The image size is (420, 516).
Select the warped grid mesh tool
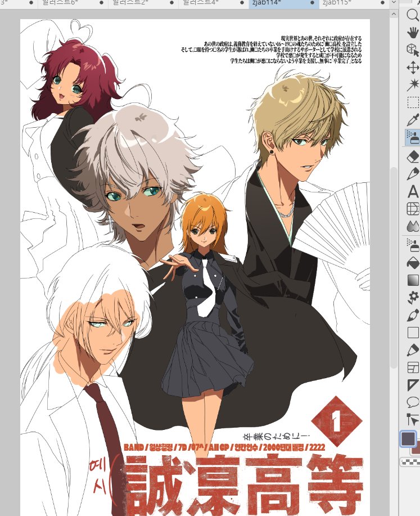coord(413,209)
